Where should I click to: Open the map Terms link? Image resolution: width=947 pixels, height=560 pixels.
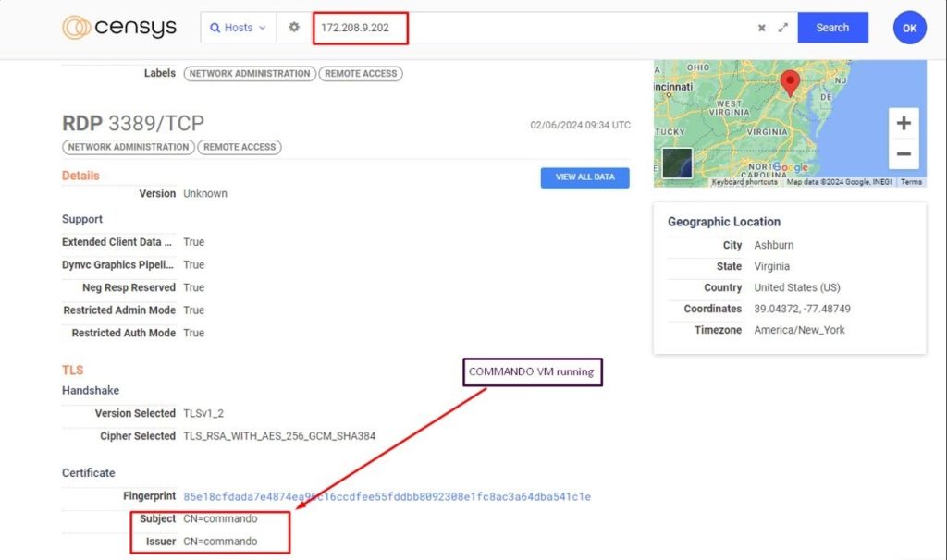(x=911, y=182)
